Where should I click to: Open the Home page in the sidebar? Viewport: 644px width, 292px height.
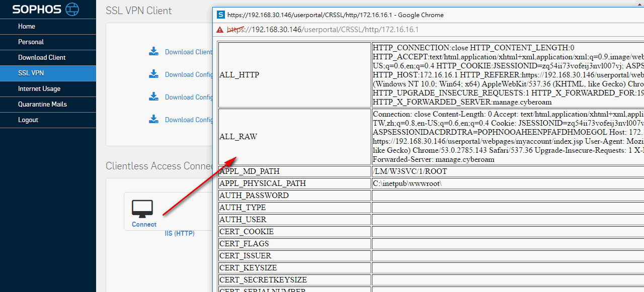coord(48,27)
